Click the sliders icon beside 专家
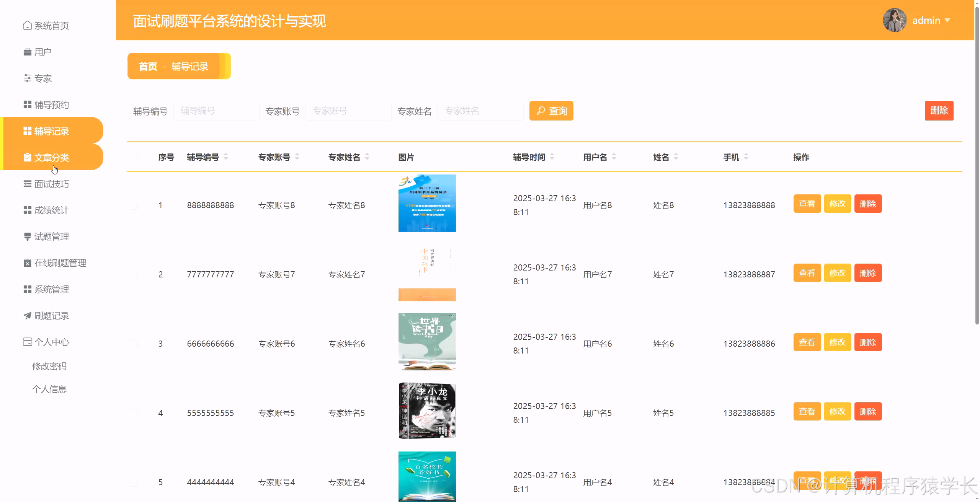 (x=27, y=78)
